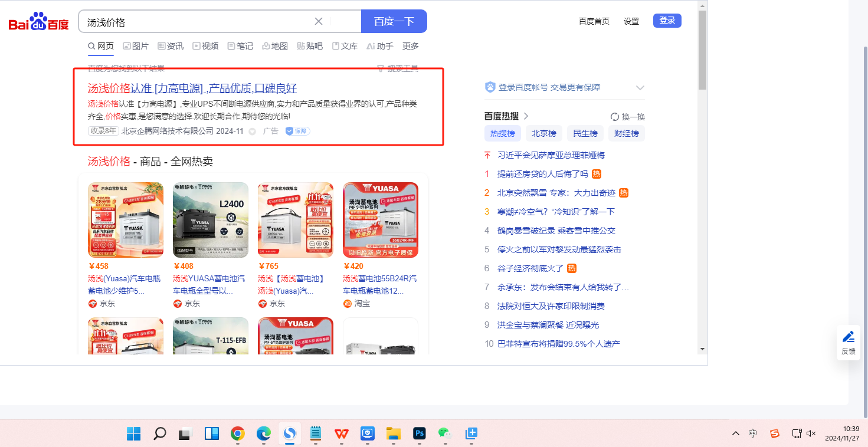This screenshot has width=868, height=447.
Task: Select the 网页 tab
Action: click(x=101, y=46)
